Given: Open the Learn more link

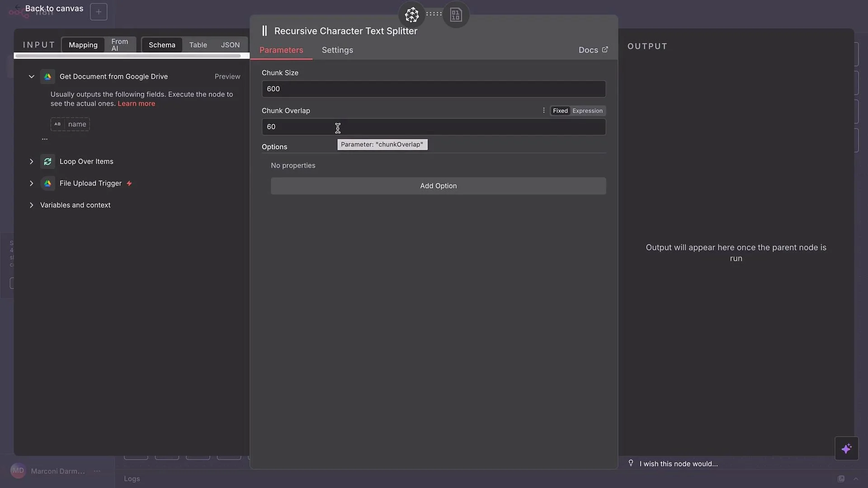Looking at the screenshot, I should 137,103.
